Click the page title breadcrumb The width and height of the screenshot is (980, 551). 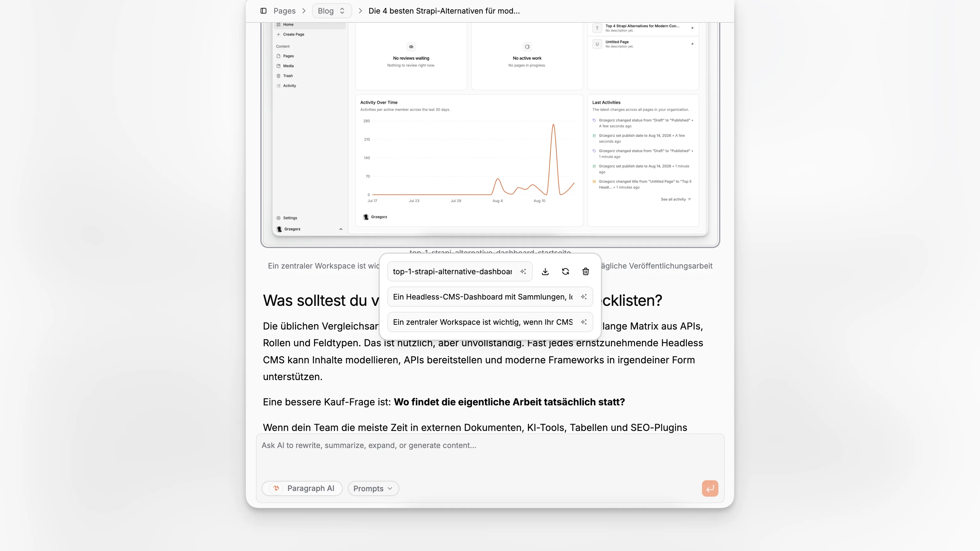pos(444,11)
